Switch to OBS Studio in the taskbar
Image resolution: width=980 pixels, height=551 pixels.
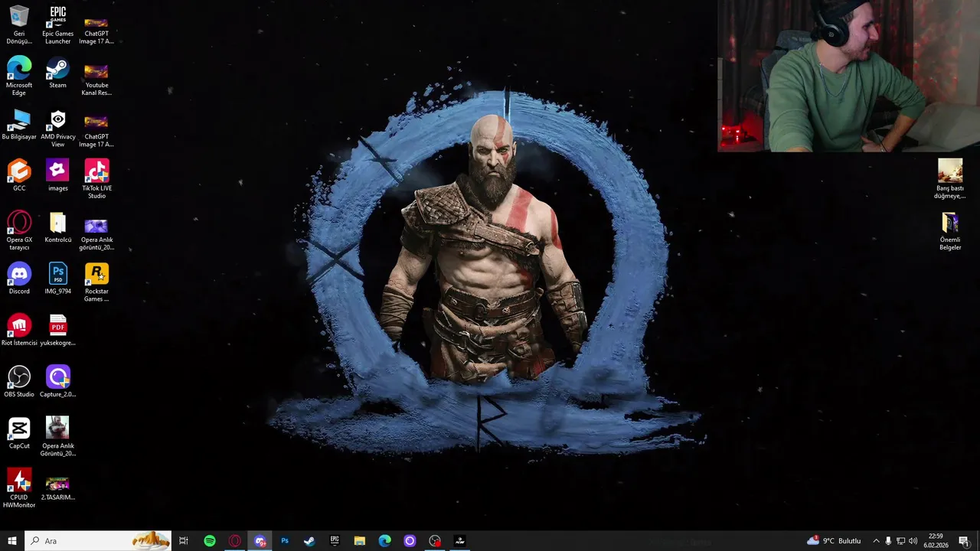pyautogui.click(x=435, y=541)
